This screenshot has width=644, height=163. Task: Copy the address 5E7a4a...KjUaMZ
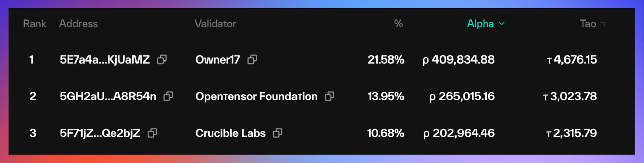[162, 59]
